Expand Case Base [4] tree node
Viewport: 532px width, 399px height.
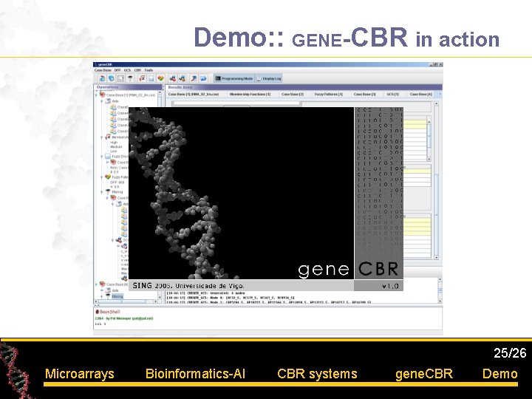(x=97, y=284)
